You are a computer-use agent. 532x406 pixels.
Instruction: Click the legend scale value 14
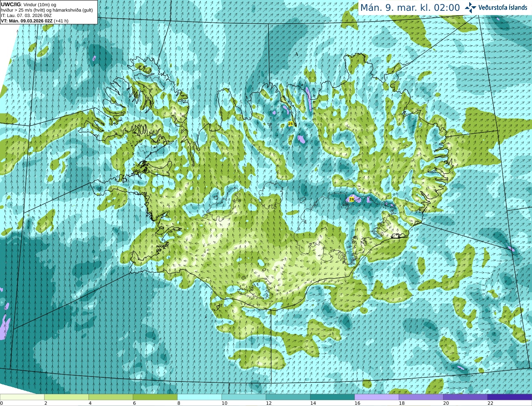[313, 403]
